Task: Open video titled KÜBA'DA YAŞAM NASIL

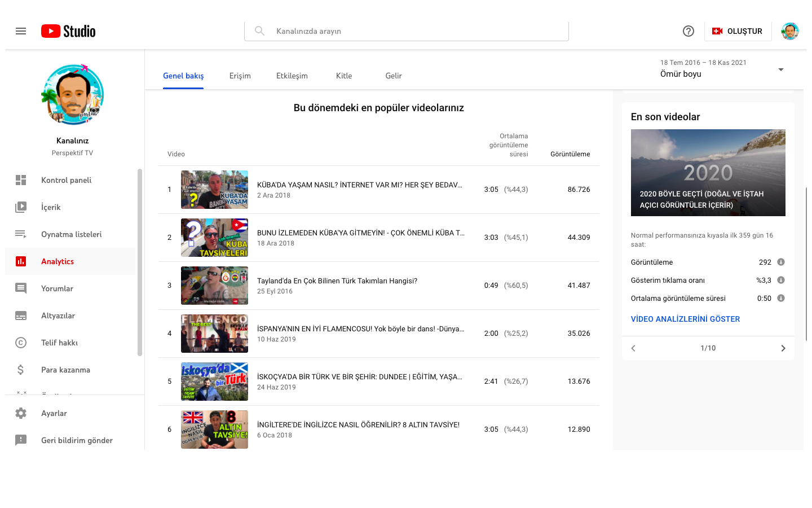Action: pos(360,185)
